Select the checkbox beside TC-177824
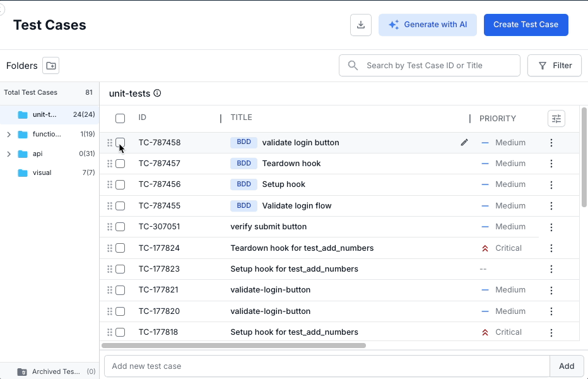The height and width of the screenshot is (379, 588). point(120,248)
